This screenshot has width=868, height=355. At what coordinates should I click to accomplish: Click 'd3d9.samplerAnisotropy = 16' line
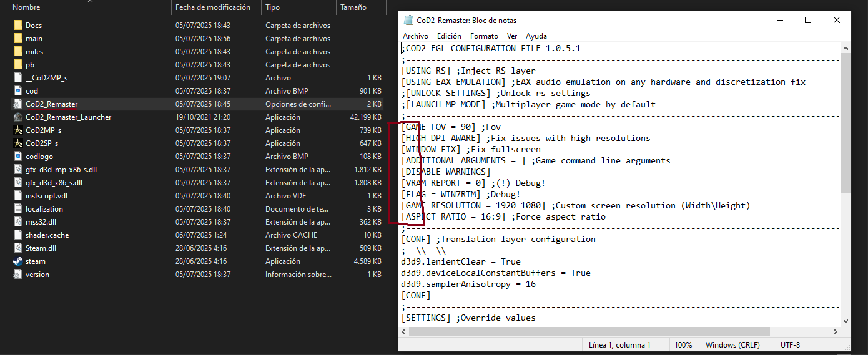tap(468, 284)
